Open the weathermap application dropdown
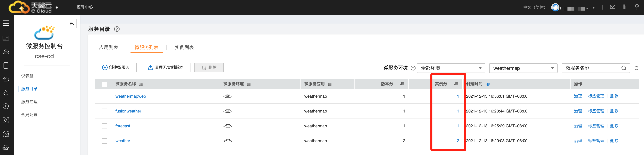 523,68
